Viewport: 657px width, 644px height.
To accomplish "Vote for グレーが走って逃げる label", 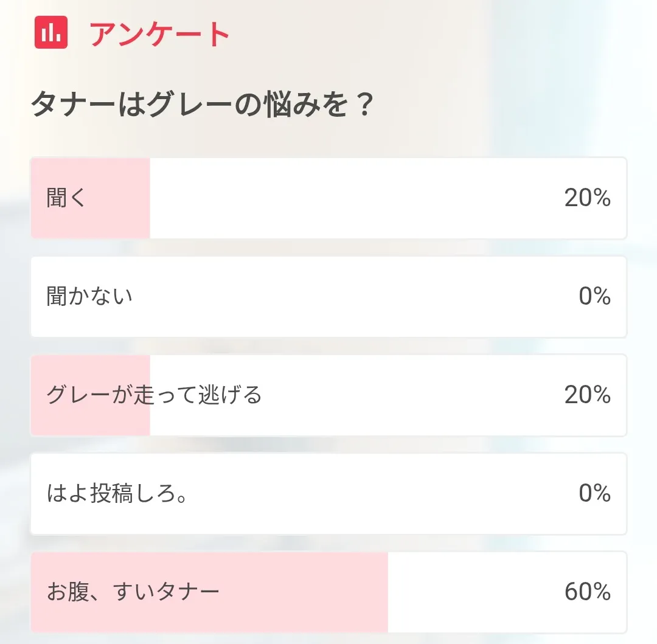I will pos(154,395).
